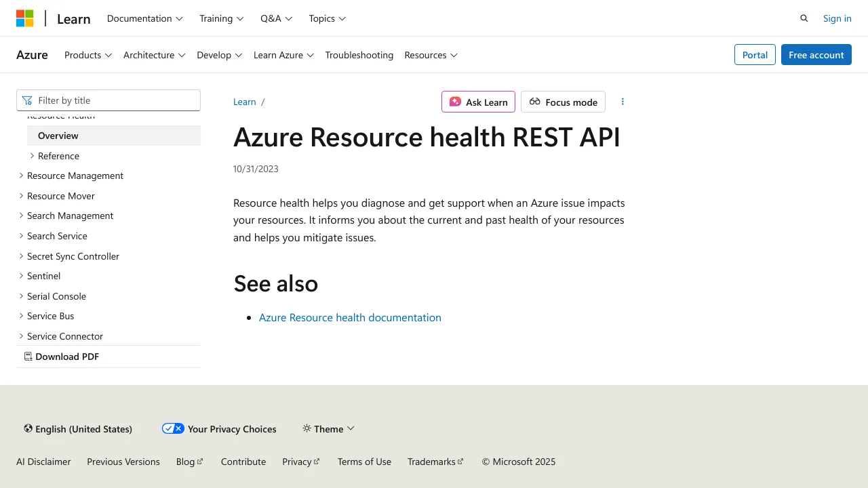Open the Troubleshooting menu item
The height and width of the screenshot is (488, 868).
coord(359,55)
